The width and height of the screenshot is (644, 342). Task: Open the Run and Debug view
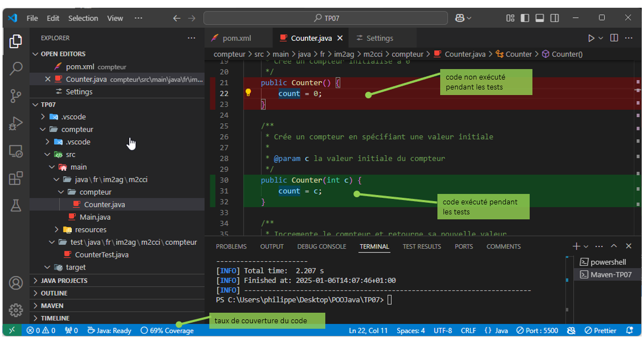tap(15, 124)
